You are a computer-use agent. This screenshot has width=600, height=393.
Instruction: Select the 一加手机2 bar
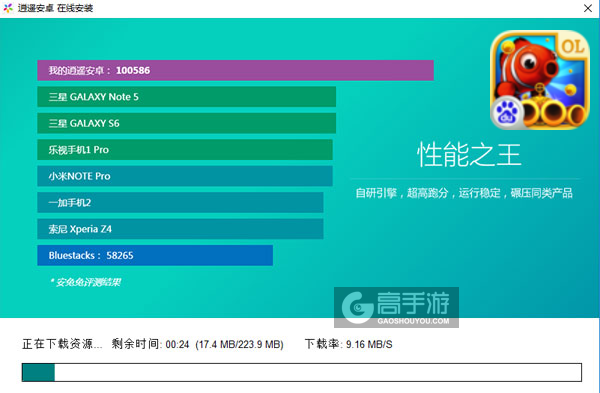180,202
